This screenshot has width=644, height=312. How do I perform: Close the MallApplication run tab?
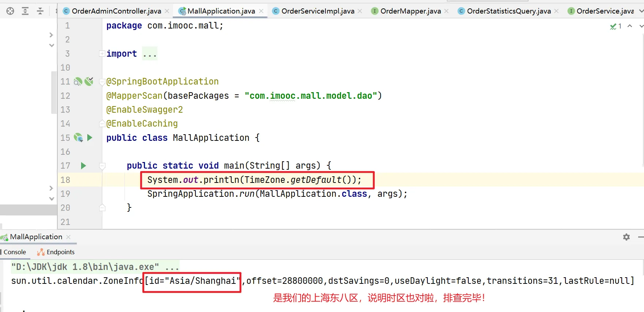(x=68, y=237)
